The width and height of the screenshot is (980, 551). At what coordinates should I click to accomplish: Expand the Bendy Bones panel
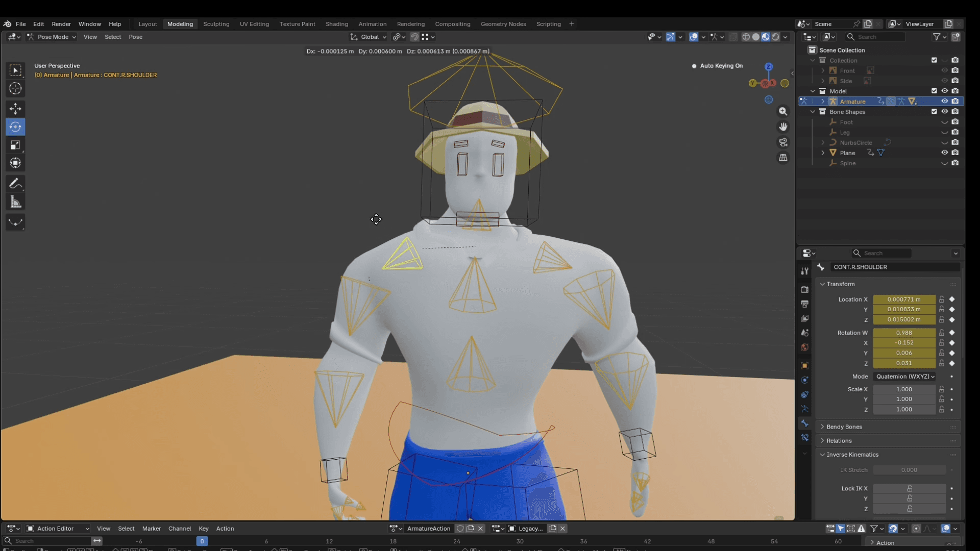[x=844, y=427]
